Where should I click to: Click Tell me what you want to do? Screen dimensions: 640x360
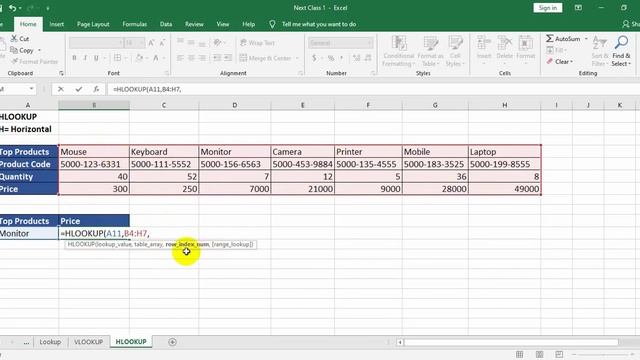point(318,24)
